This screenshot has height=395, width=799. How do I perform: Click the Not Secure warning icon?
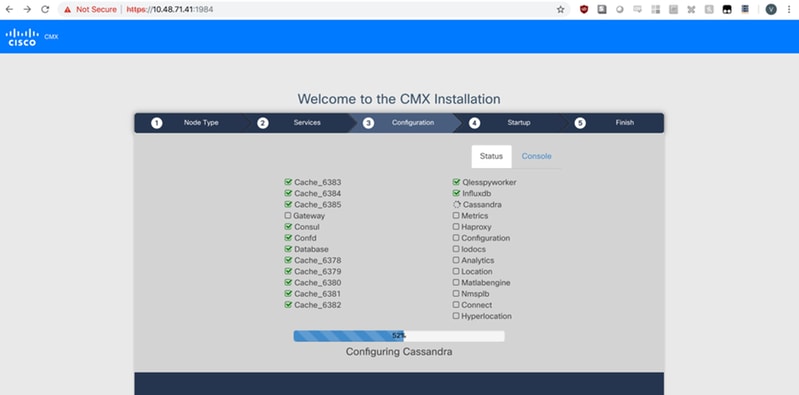coord(67,9)
